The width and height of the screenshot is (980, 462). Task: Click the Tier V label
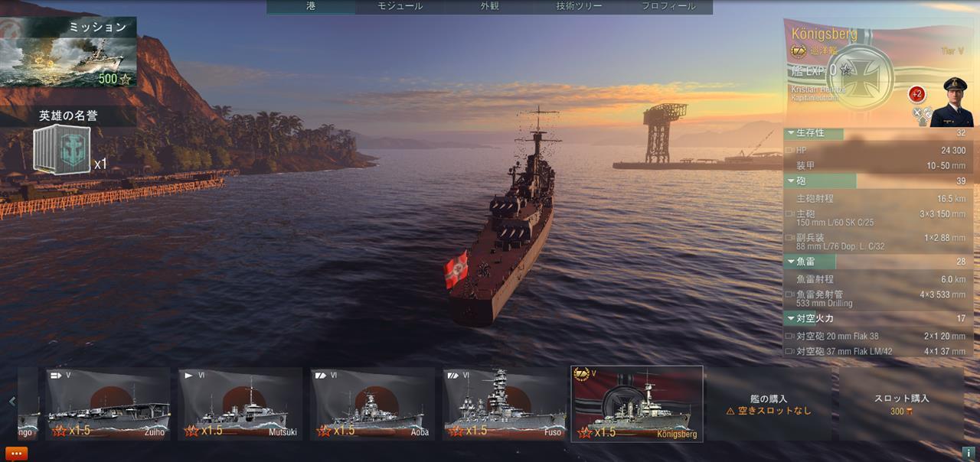[x=952, y=50]
